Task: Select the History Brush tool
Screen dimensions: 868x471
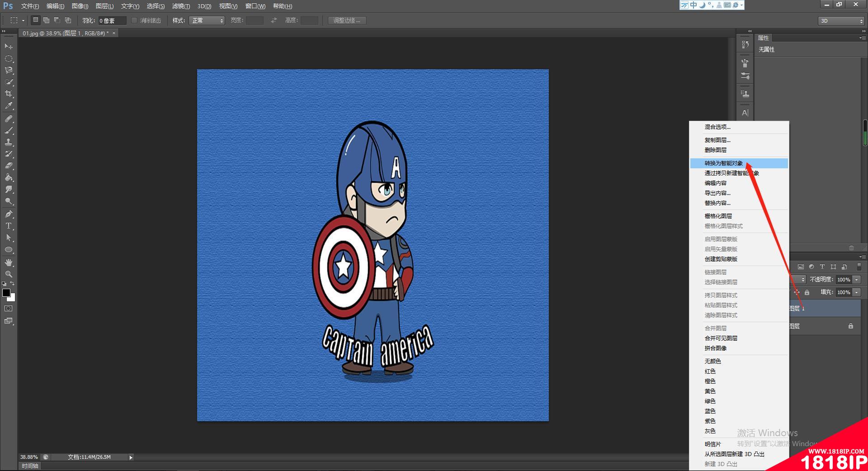Action: point(9,154)
